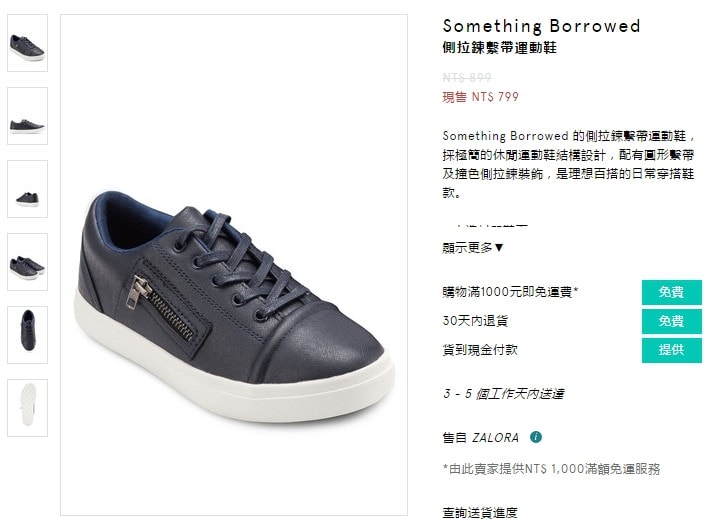Select the pair of shoes thumbnail

coord(27,262)
